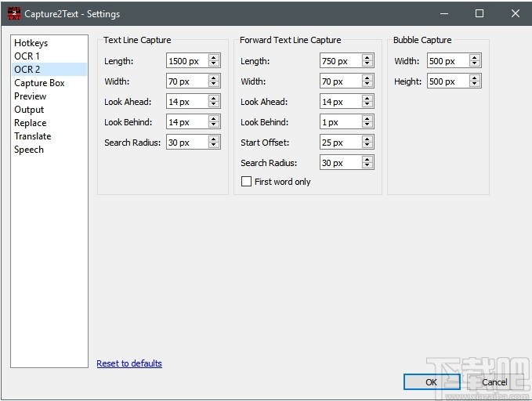Open the Hotkeys settings page
Screen dimensions: 532x401
click(x=31, y=43)
